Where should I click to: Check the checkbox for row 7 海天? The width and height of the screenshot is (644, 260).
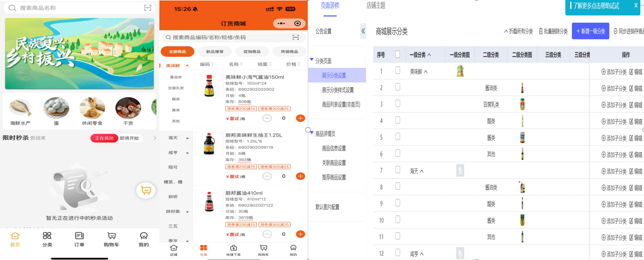pos(398,170)
